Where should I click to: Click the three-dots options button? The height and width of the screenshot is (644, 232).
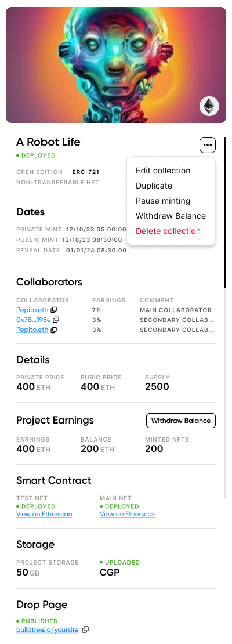coord(208,145)
